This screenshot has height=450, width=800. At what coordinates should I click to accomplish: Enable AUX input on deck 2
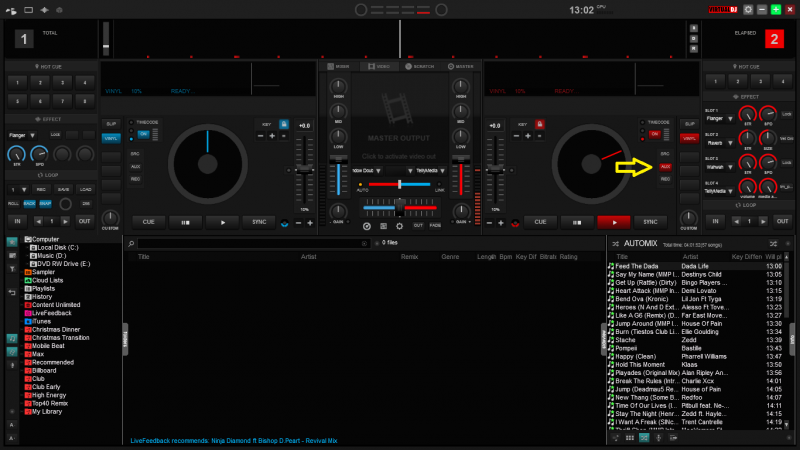665,167
